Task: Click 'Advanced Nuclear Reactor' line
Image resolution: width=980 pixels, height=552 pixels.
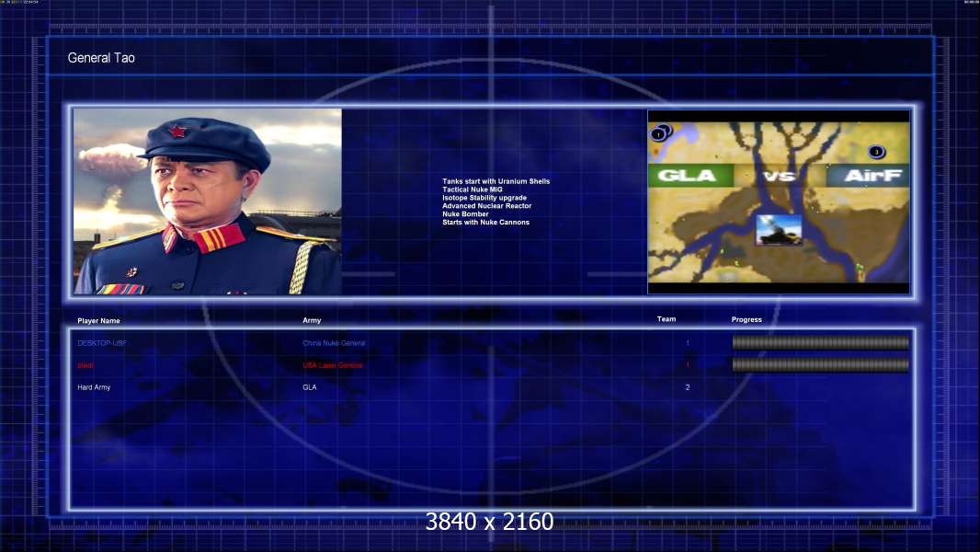Action: coord(487,206)
